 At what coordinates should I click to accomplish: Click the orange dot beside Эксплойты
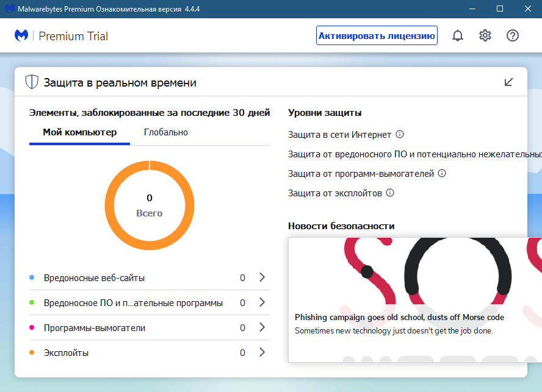(32, 352)
